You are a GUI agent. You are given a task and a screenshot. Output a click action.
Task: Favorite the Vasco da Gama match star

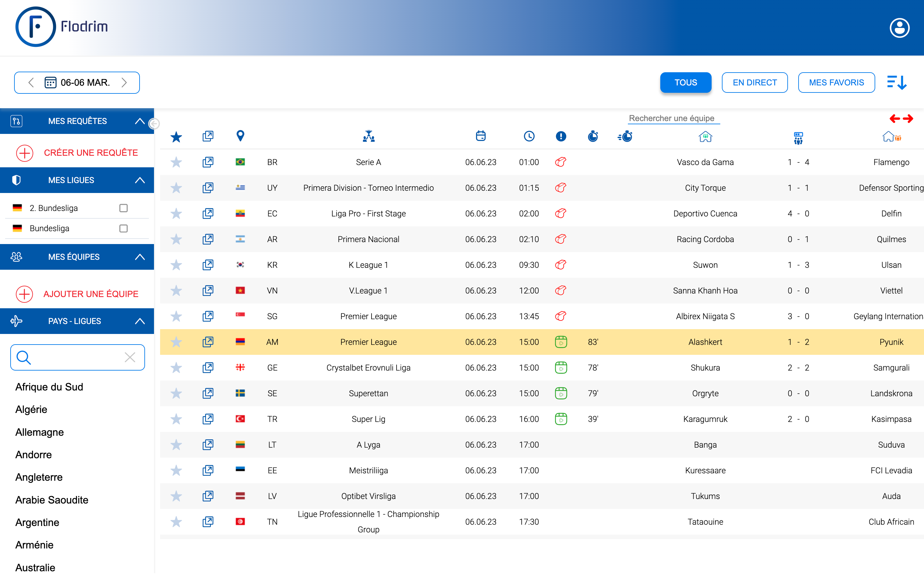[176, 162]
